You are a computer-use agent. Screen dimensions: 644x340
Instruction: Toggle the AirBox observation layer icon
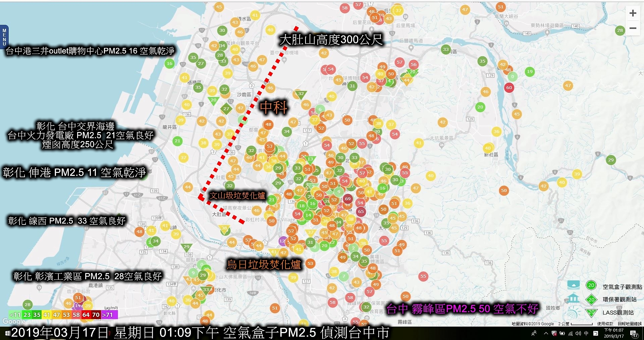pos(573,285)
